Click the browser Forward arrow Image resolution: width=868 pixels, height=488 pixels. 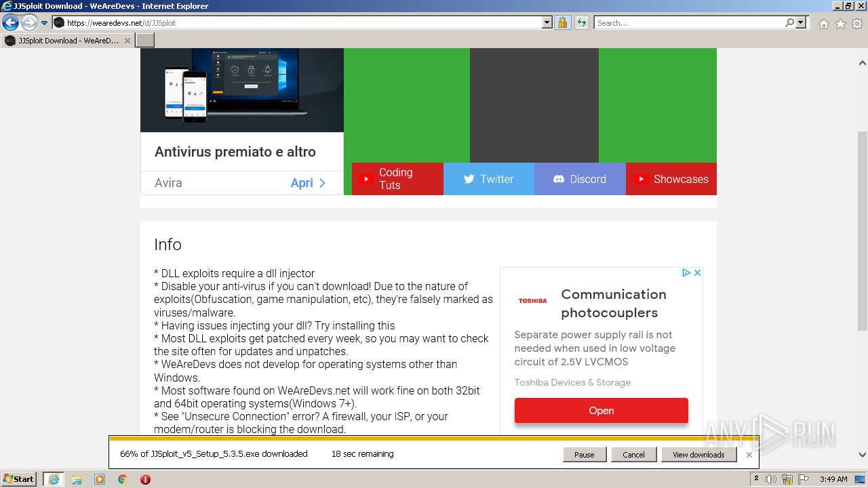coord(29,23)
